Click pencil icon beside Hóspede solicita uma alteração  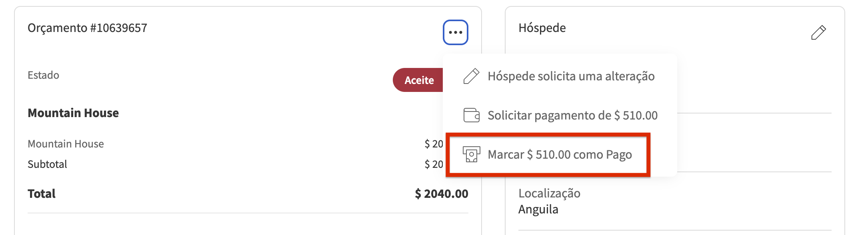click(471, 76)
